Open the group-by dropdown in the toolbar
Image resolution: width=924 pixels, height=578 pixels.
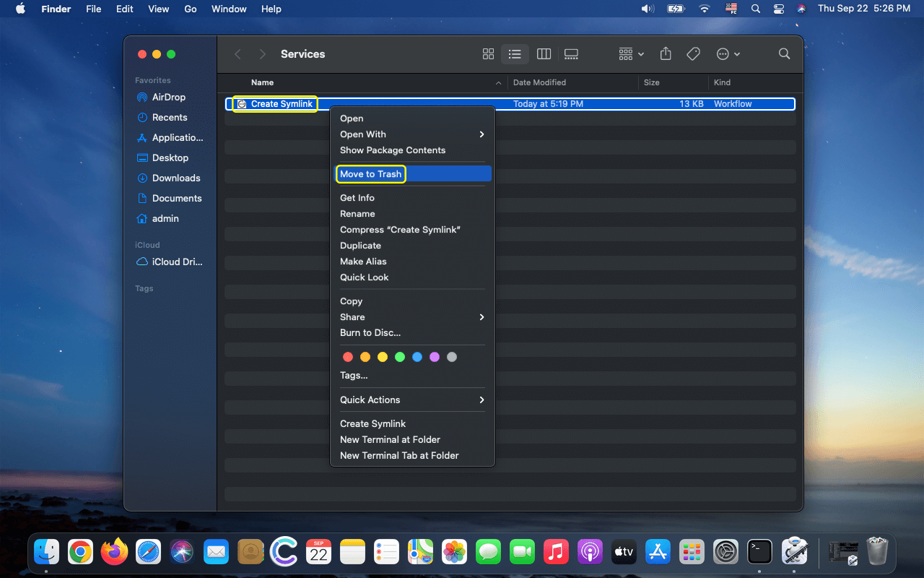click(x=630, y=53)
